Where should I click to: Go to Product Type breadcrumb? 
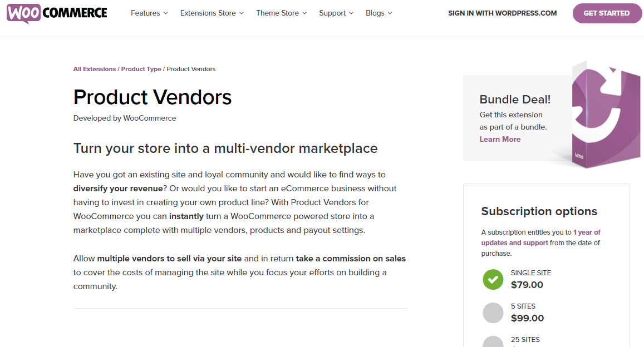141,69
